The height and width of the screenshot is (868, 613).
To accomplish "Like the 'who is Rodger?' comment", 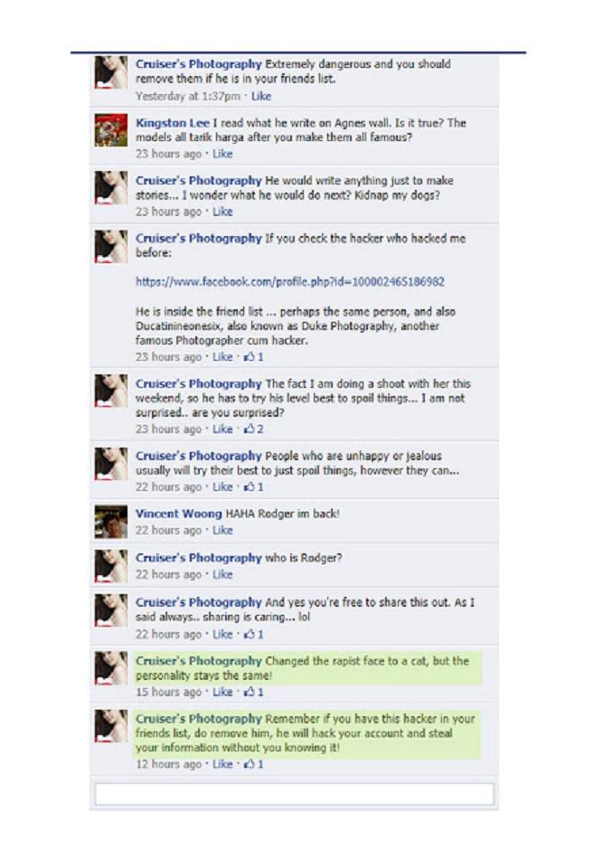I will click(x=222, y=575).
